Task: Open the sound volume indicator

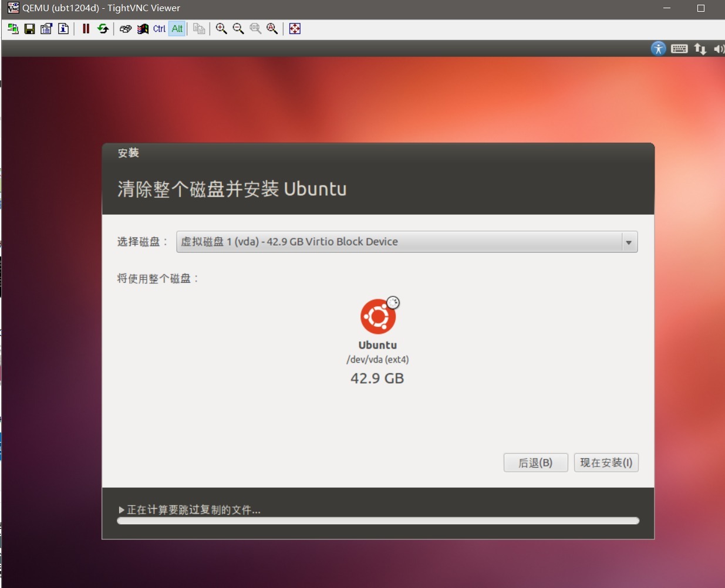Action: coord(719,49)
